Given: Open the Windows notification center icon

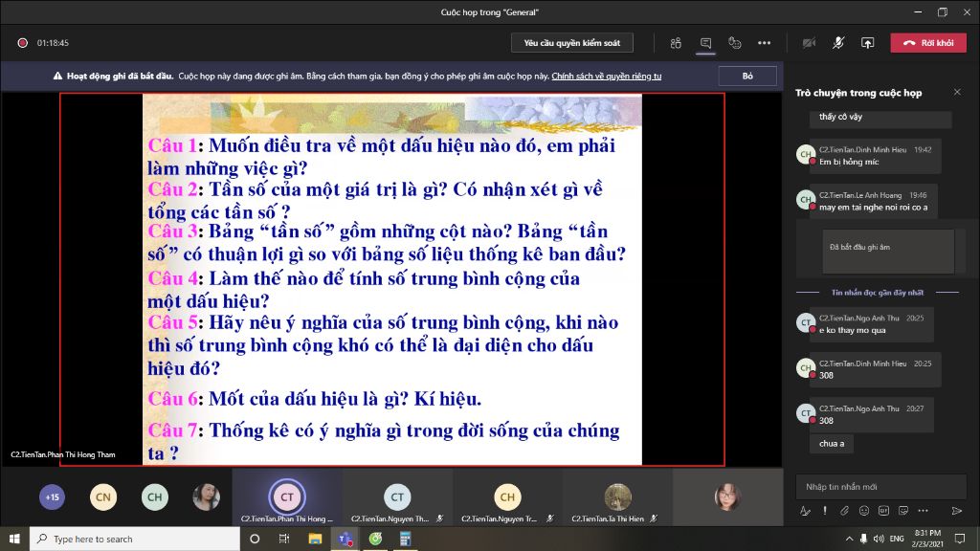Looking at the screenshot, I should 960,539.
